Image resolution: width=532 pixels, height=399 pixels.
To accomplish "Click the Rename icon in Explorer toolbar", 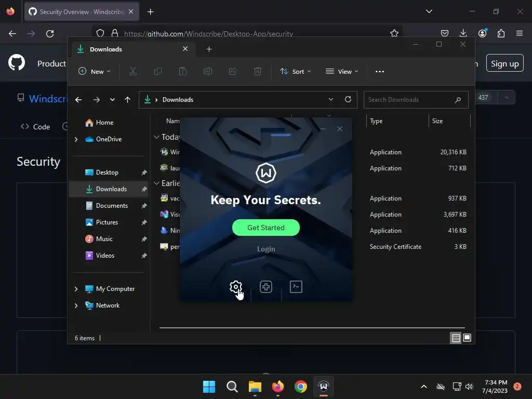I will [208, 71].
